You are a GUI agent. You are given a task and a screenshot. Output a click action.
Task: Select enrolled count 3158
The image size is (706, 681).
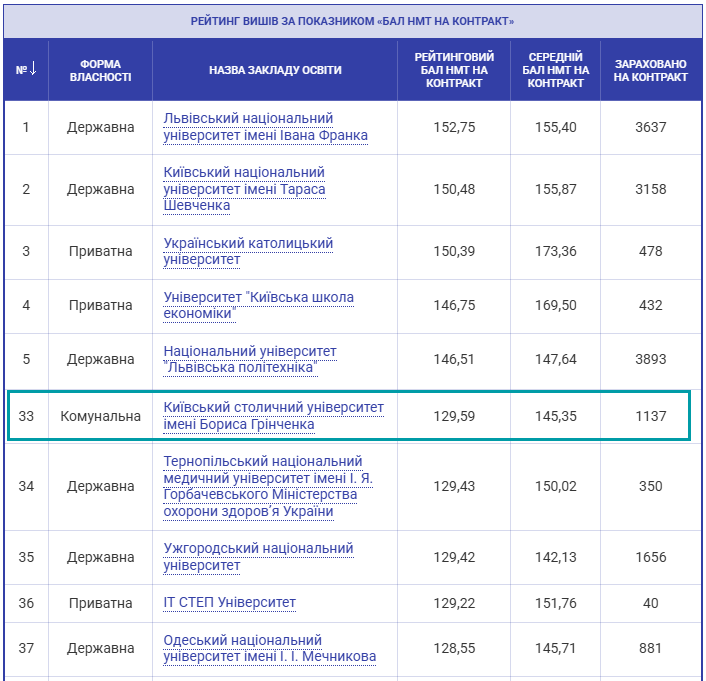(650, 189)
